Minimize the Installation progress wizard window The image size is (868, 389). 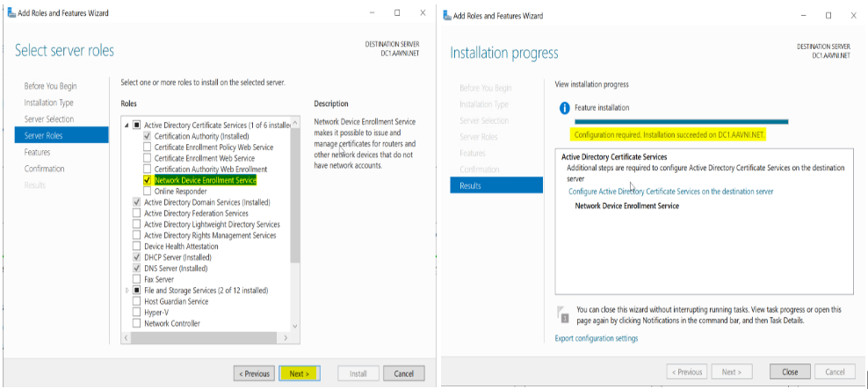(803, 16)
